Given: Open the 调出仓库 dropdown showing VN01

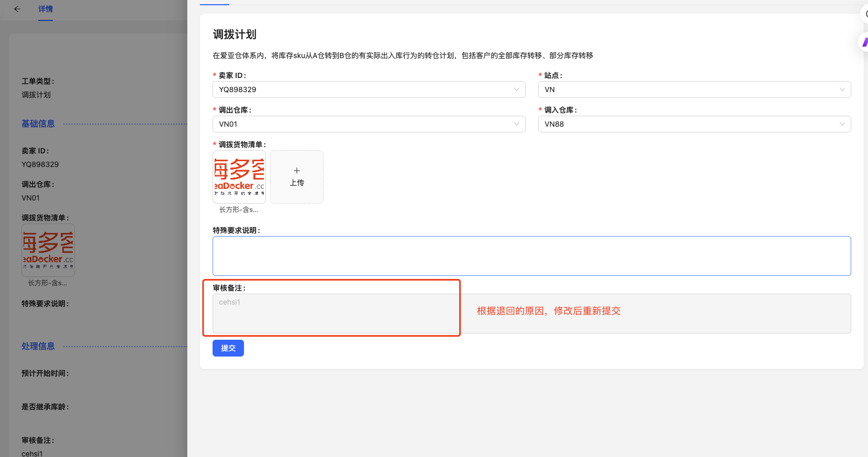Looking at the screenshot, I should [369, 124].
